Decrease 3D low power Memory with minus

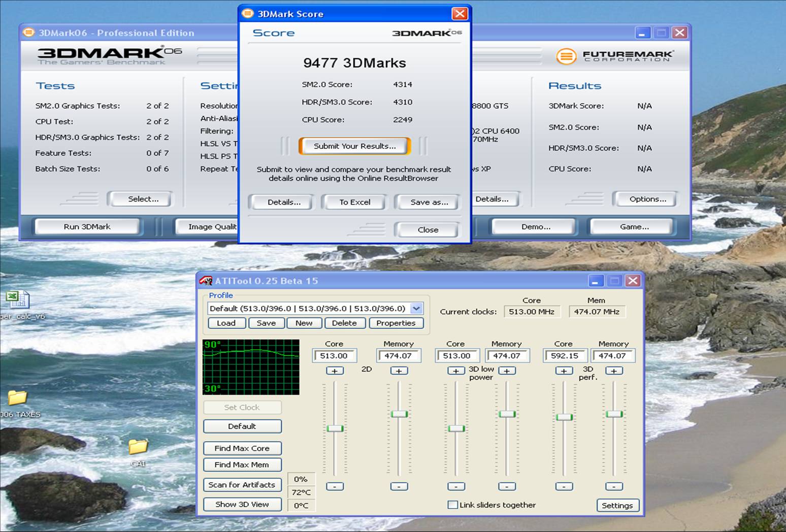507,486
